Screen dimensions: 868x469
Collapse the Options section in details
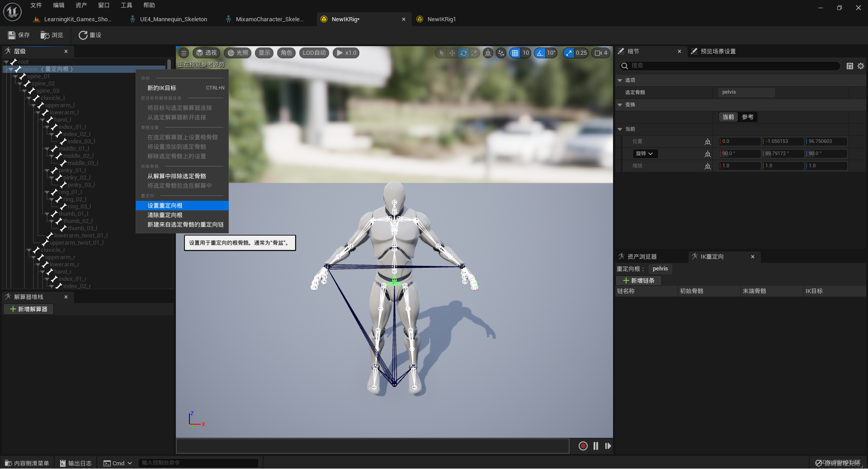(x=620, y=80)
